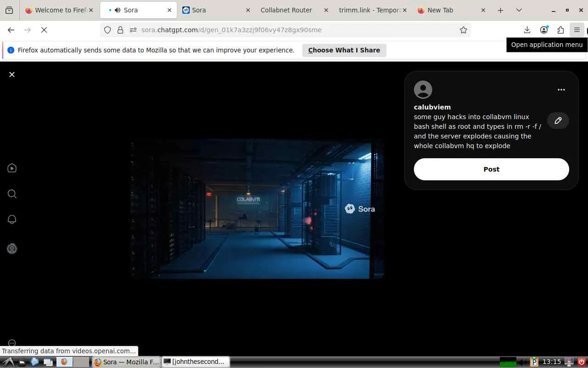Open the system start menu on taskbar
This screenshot has width=588, height=368.
coord(8,362)
